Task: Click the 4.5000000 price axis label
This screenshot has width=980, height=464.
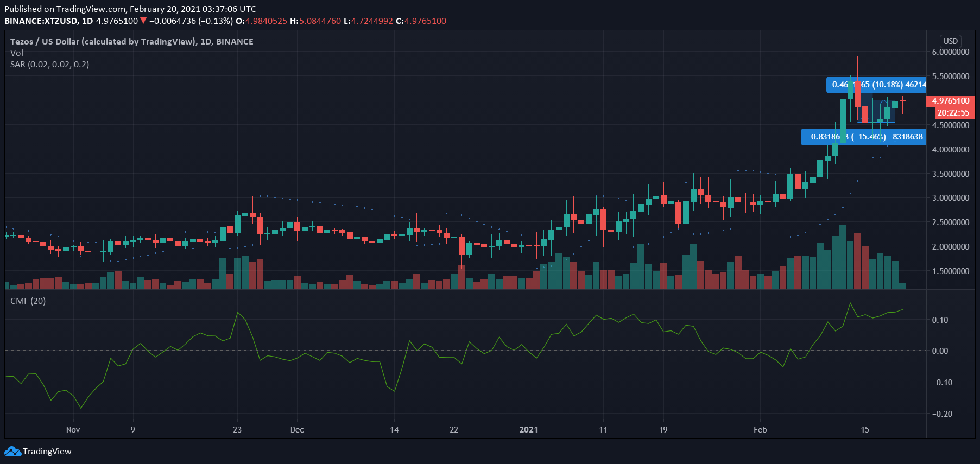Action: (951, 125)
